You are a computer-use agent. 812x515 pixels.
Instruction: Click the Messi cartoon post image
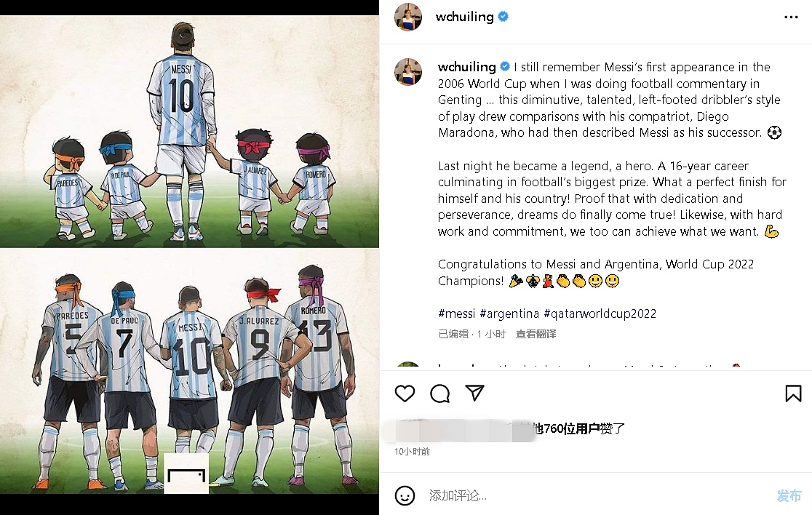tap(189, 255)
